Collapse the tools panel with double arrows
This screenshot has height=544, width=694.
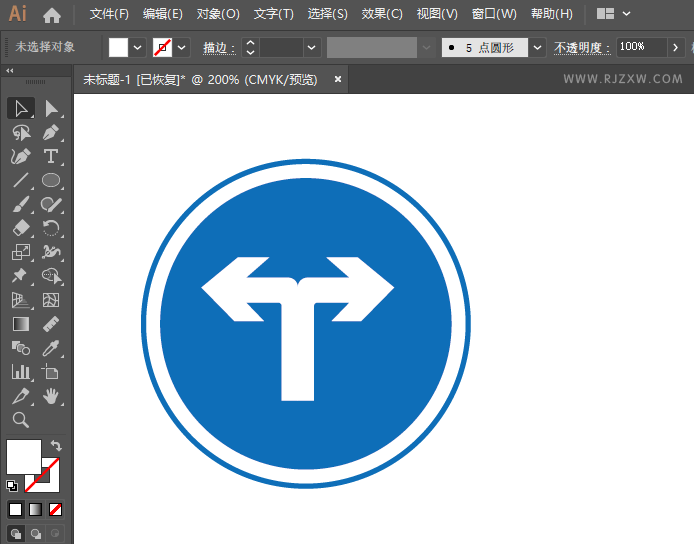(x=9, y=70)
